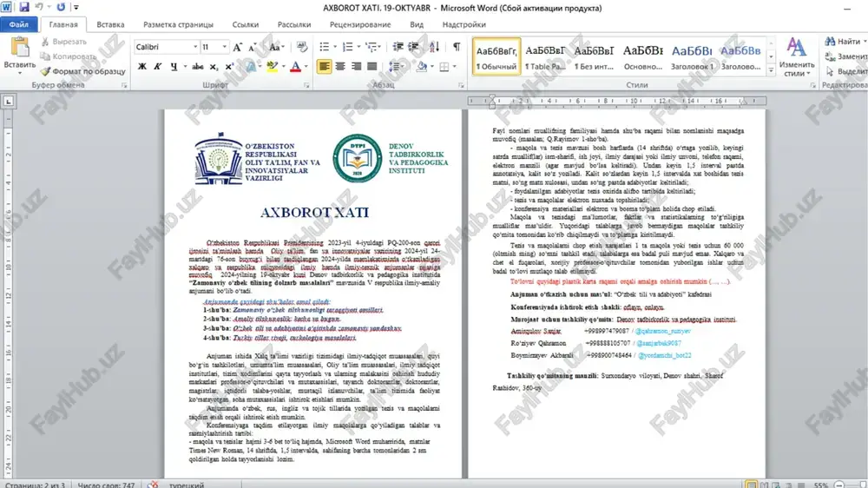The width and height of the screenshot is (868, 488).
Task: Switch to the Вставка tab
Action: point(110,24)
